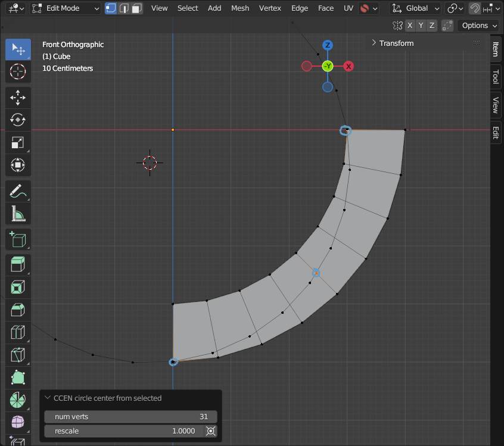
Task: Select the Poly Build tool
Action: [18, 378]
